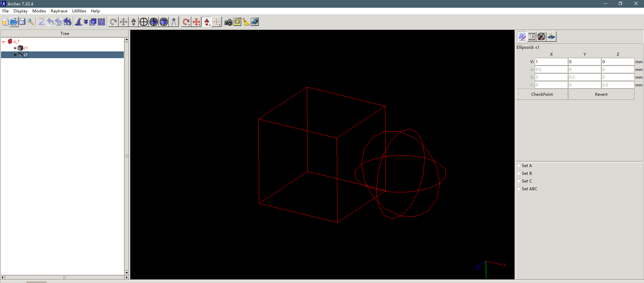
Task: Open a database with the folder icon
Action: pyautogui.click(x=14, y=22)
